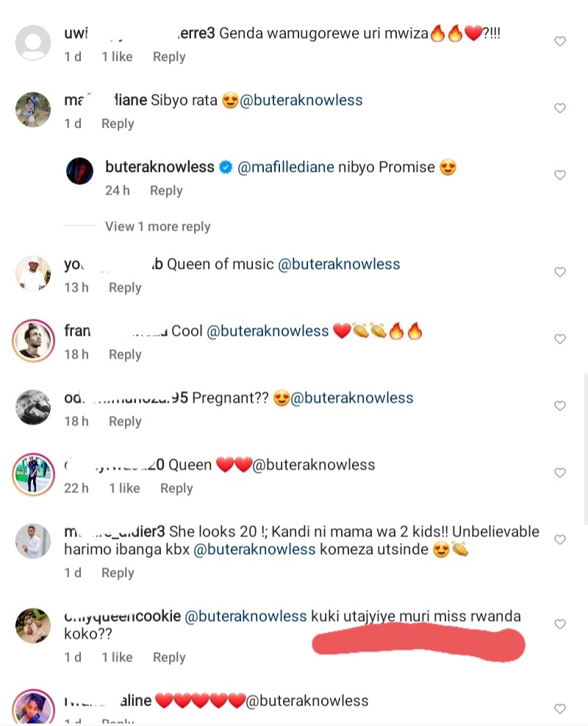Viewport: 588px width, 726px height.
Task: Like the 'Queen of music' comment
Action: click(x=560, y=272)
